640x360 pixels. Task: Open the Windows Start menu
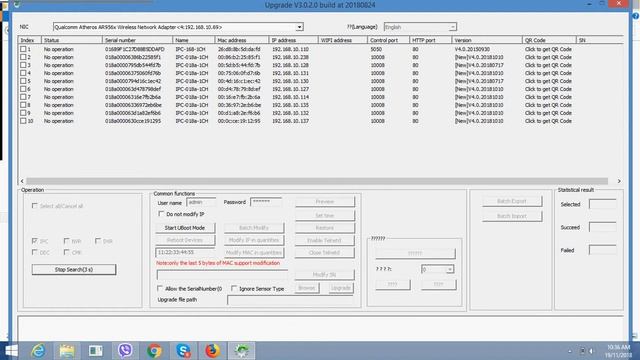[x=11, y=351]
